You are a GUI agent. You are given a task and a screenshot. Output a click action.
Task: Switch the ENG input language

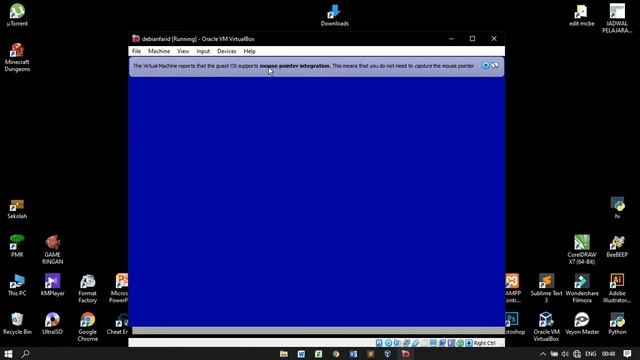point(591,354)
